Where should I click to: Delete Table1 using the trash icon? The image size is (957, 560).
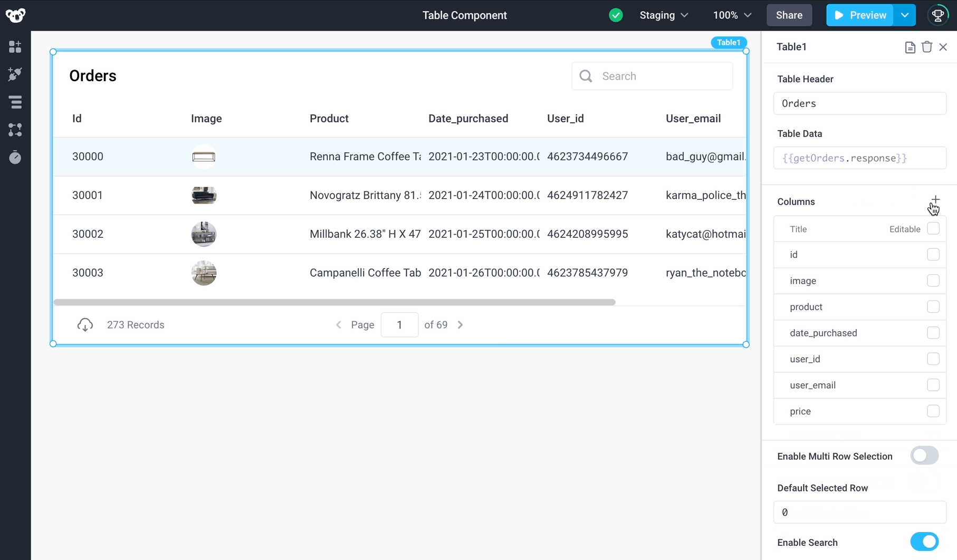[927, 47]
